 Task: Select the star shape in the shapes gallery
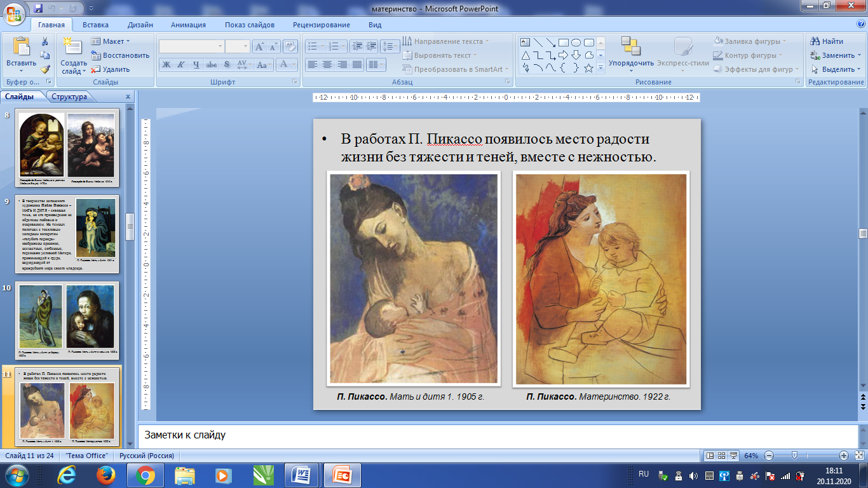pos(588,68)
